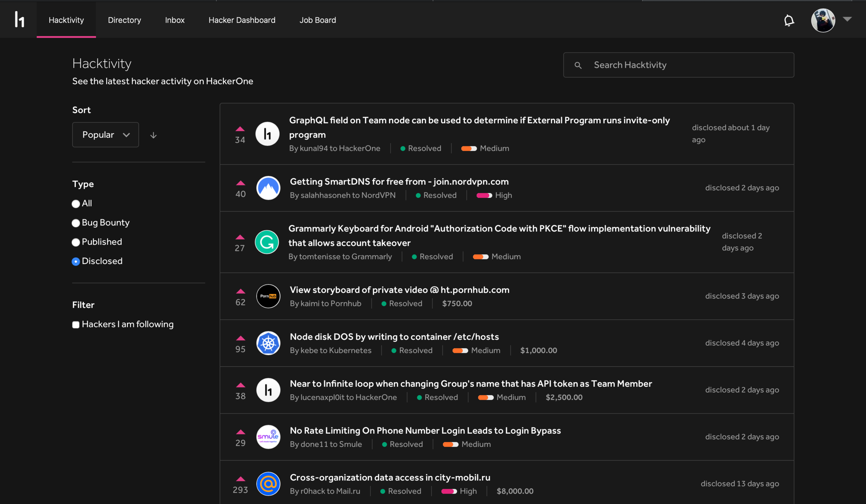Open the kunal94 hacker profile link

point(313,149)
